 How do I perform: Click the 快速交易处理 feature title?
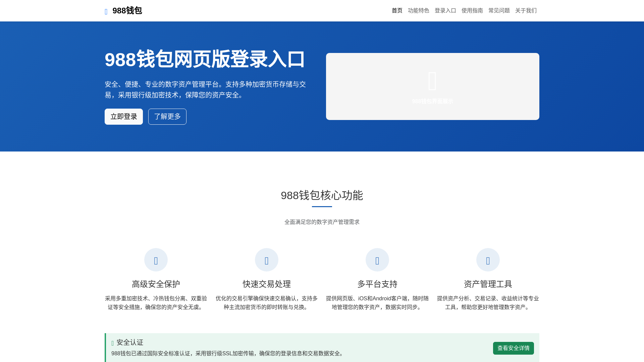[x=267, y=284]
